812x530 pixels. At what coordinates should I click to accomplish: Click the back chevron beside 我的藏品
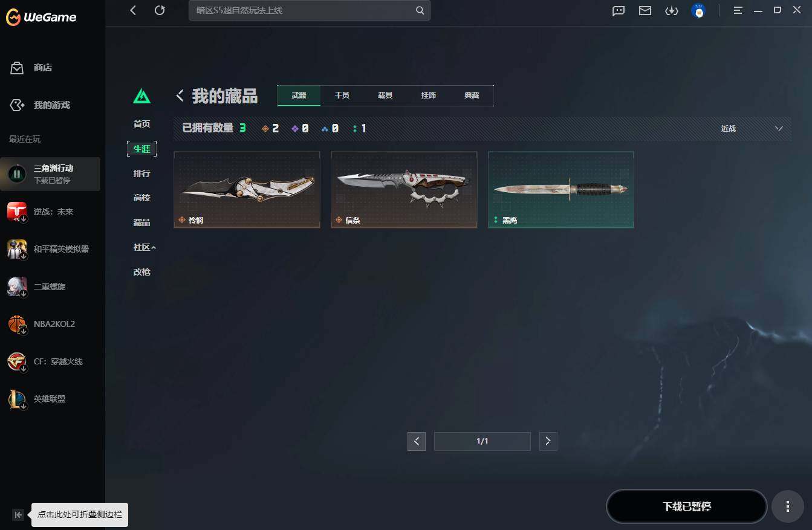tap(180, 95)
